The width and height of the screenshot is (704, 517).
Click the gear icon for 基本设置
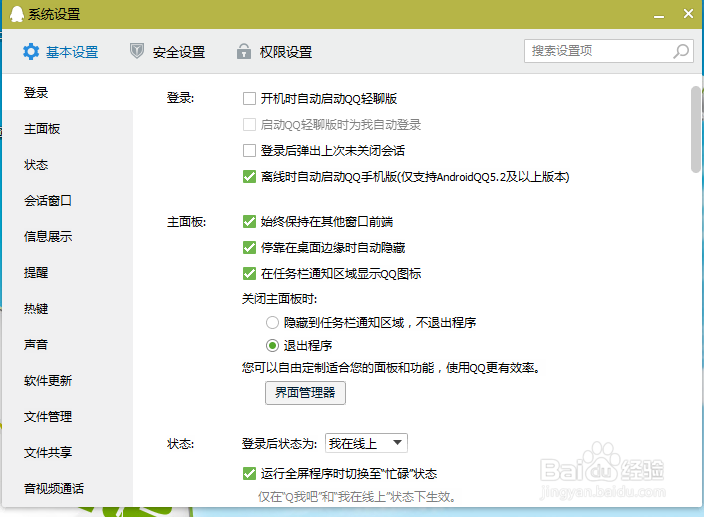coord(31,52)
